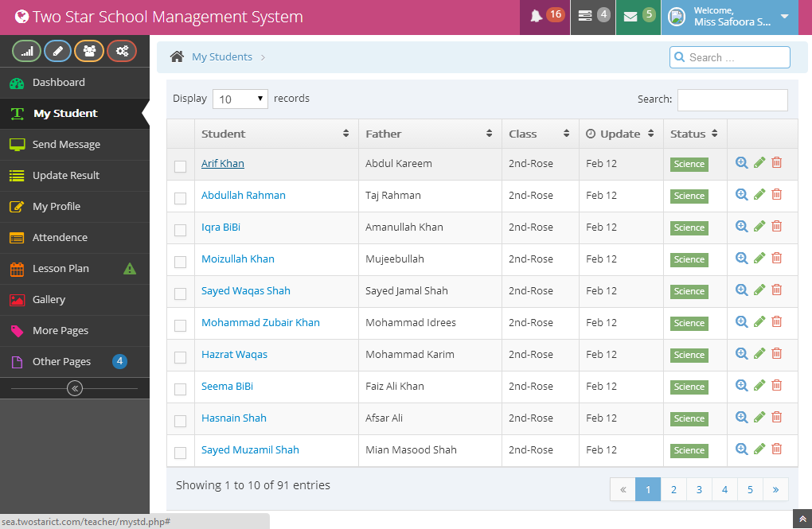Delete the Arif Khan record with the trash icon
This screenshot has width=812, height=529.
tap(776, 162)
